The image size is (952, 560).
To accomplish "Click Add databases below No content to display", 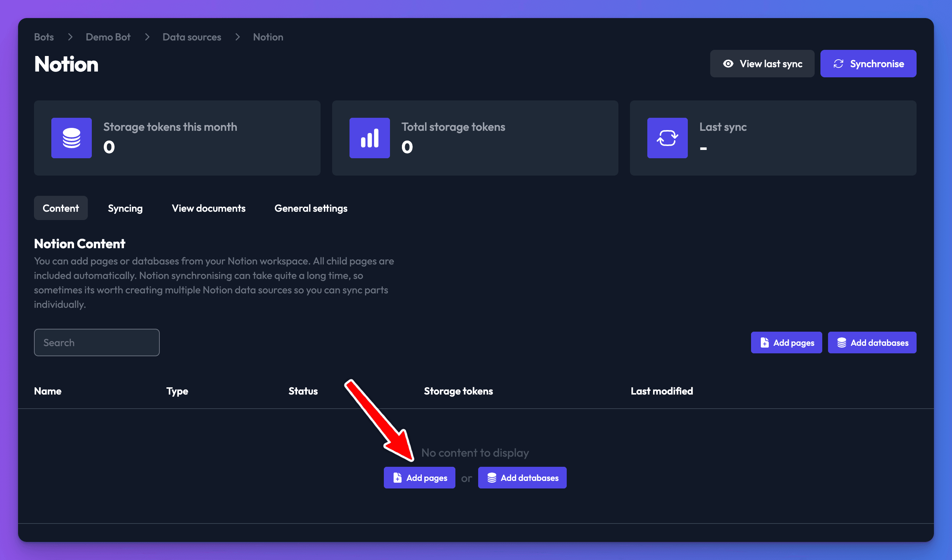I will tap(522, 478).
